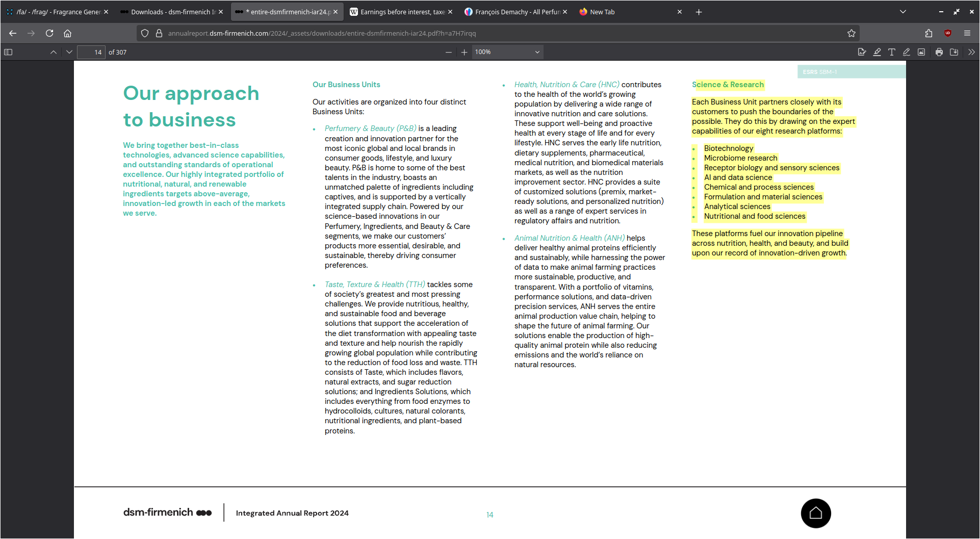
Task: Open a new browser tab
Action: click(699, 12)
